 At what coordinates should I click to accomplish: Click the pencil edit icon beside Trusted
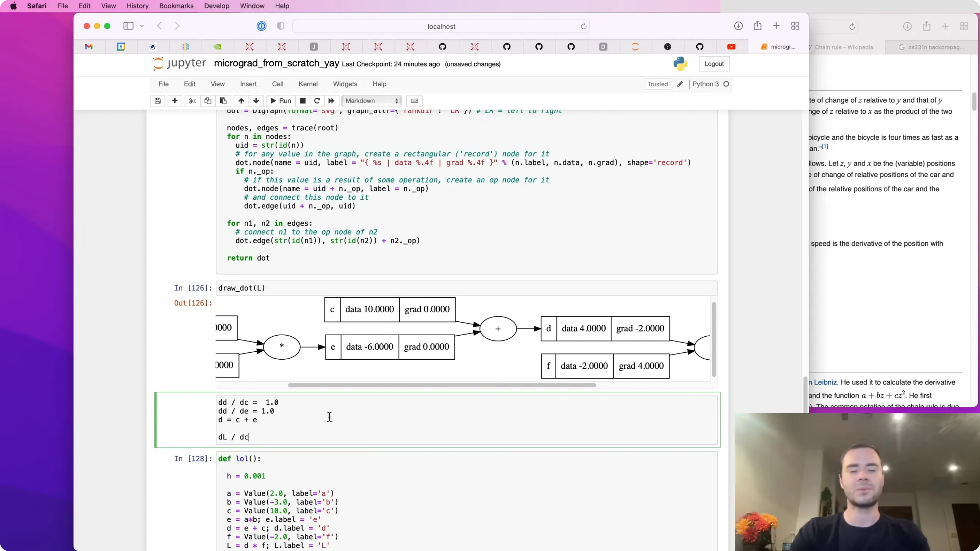pyautogui.click(x=680, y=84)
